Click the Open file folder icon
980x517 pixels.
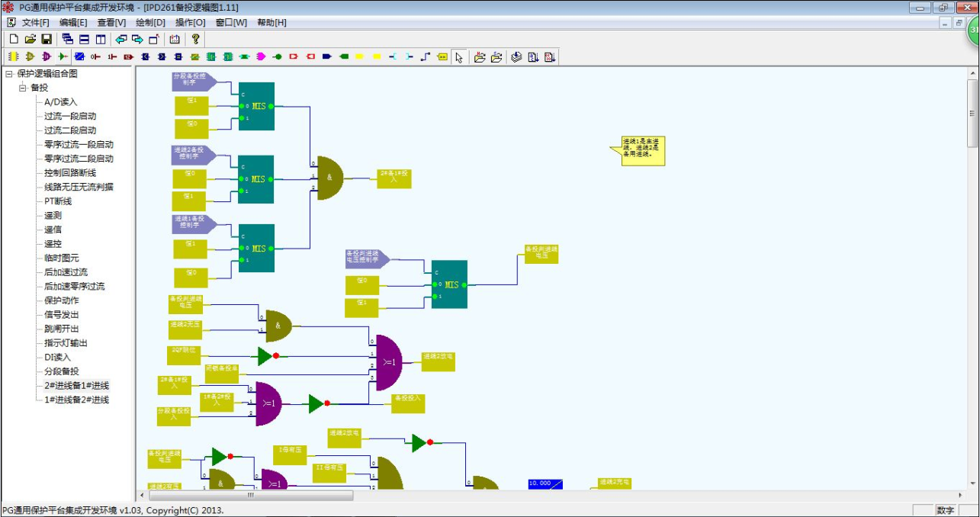(31, 39)
